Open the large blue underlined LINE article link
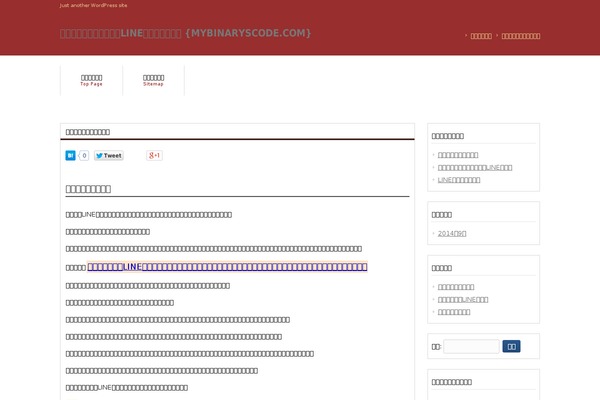600x400 pixels. tap(227, 267)
